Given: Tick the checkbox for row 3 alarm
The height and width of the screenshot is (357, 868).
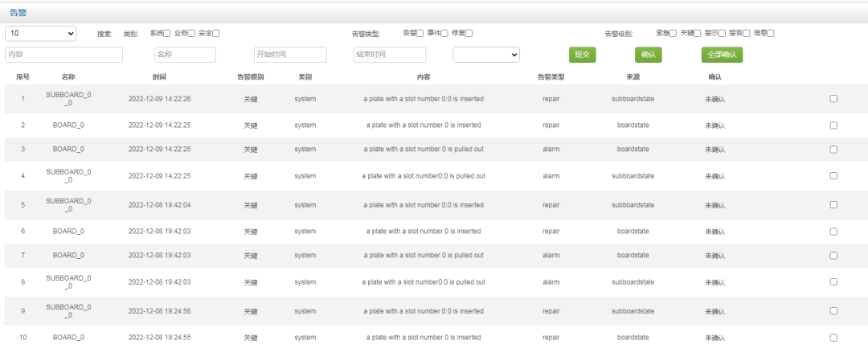Looking at the screenshot, I should click(x=833, y=150).
